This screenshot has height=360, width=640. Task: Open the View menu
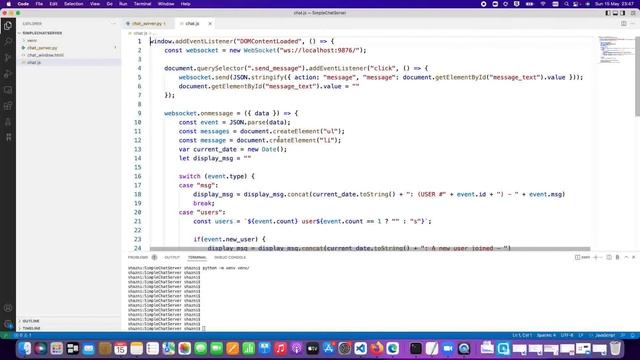tap(95, 4)
